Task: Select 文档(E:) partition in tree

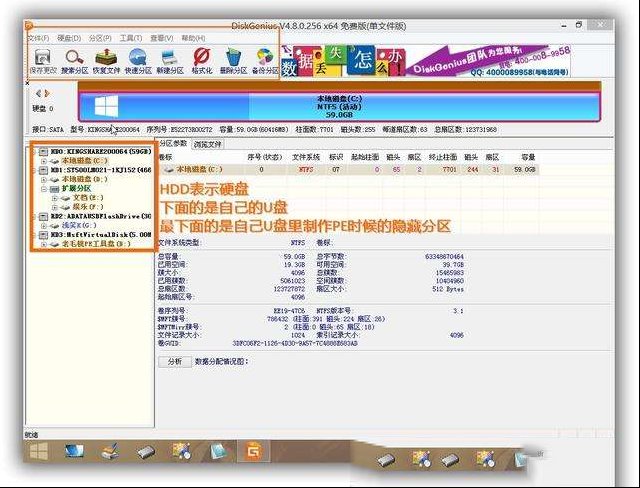Action: coord(88,198)
